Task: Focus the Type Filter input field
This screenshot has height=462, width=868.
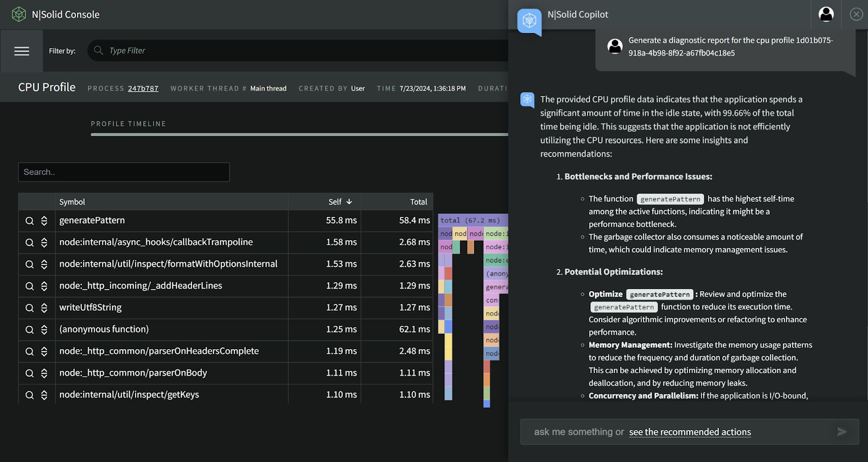Action: [297, 50]
